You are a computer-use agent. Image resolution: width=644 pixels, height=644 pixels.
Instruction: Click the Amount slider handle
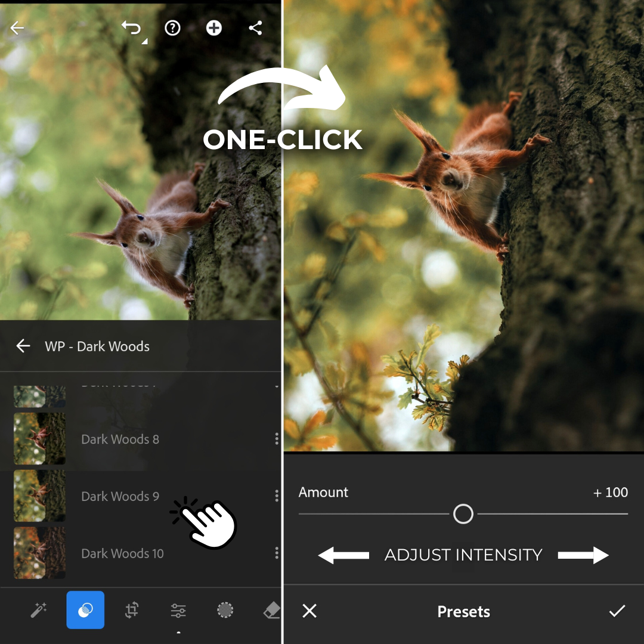click(463, 514)
